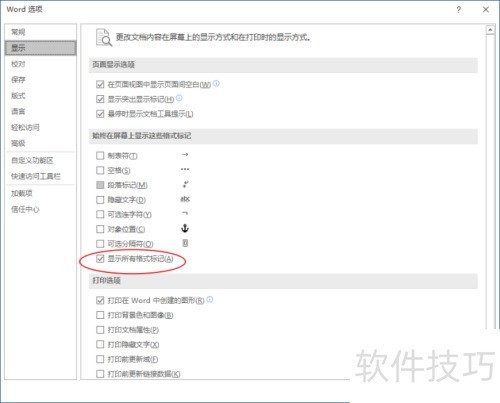The image size is (500, 403).
Task: Open the 校对 category
Action: click(x=40, y=64)
